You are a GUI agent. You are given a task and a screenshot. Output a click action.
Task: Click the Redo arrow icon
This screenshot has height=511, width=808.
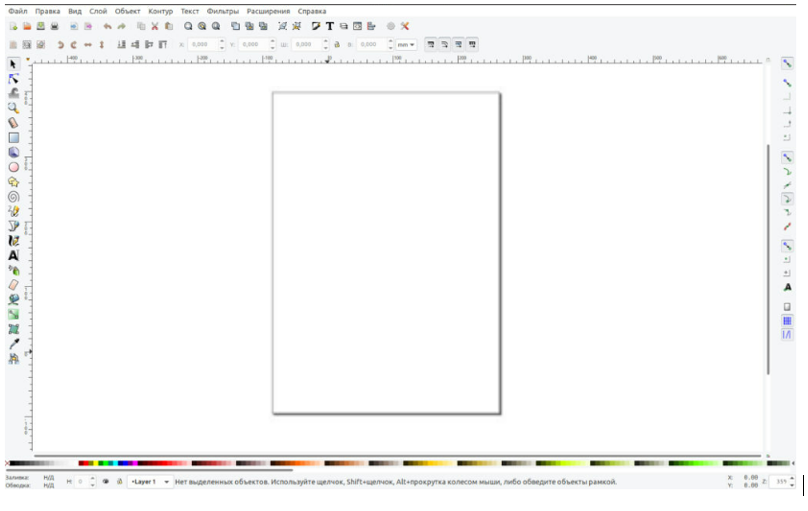pos(122,26)
